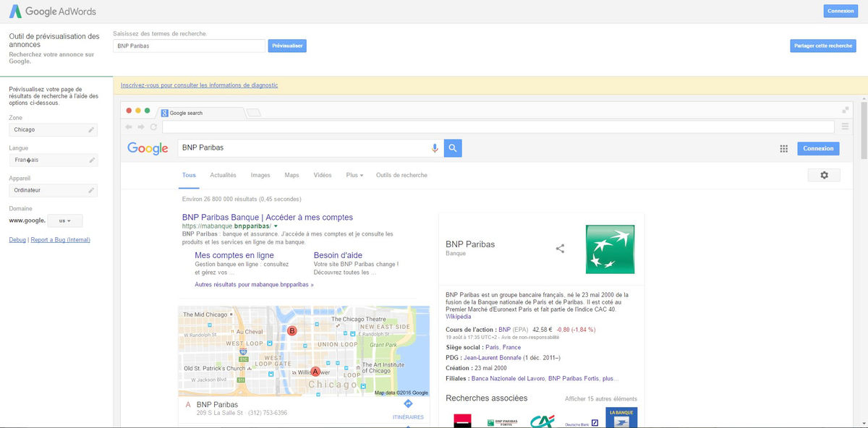Edit the Ordinateur device pencil icon

[91, 190]
